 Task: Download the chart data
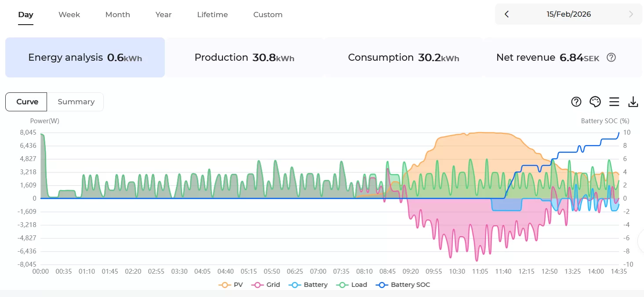tap(633, 102)
